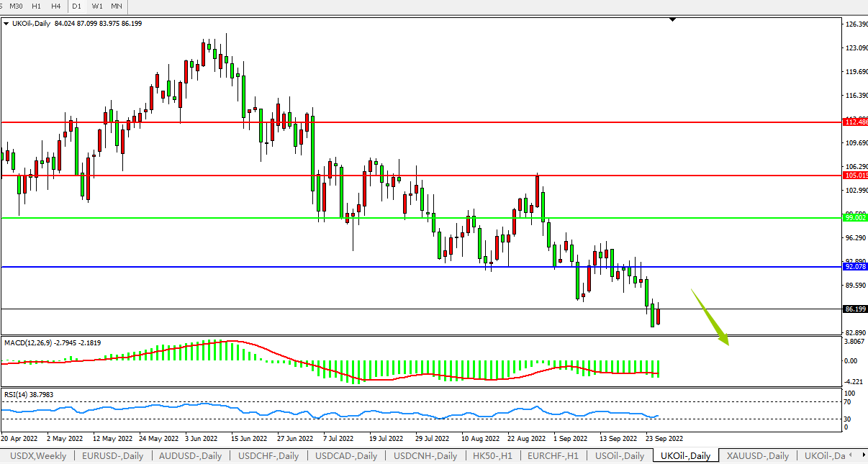
Task: Select the H4 timeframe button
Action: click(x=55, y=6)
